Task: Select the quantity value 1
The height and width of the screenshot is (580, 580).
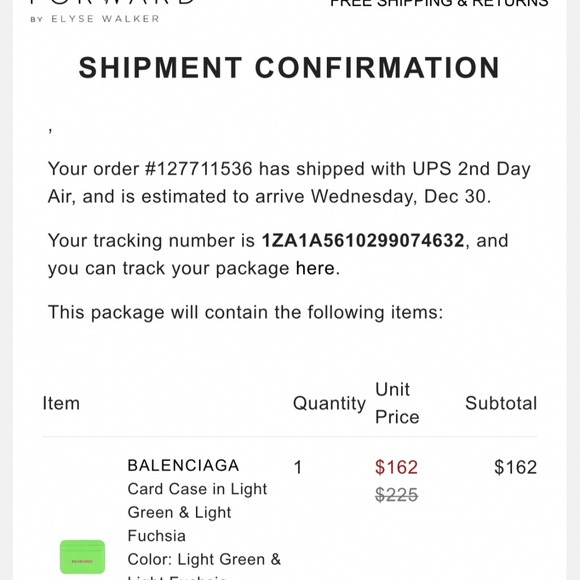Action: point(298,468)
